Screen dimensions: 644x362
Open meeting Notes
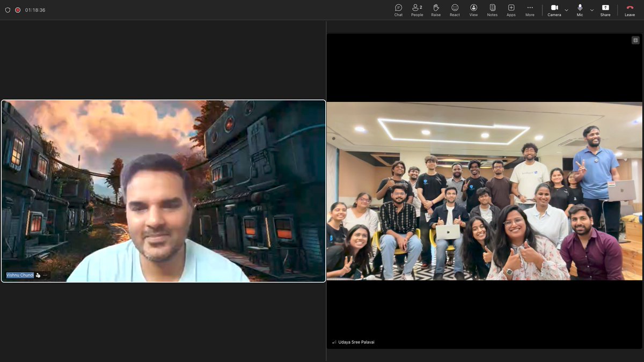pyautogui.click(x=492, y=10)
